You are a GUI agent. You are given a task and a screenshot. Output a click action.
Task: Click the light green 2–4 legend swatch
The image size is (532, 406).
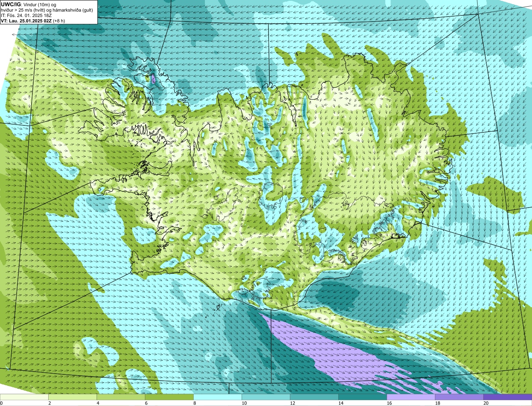(73, 397)
